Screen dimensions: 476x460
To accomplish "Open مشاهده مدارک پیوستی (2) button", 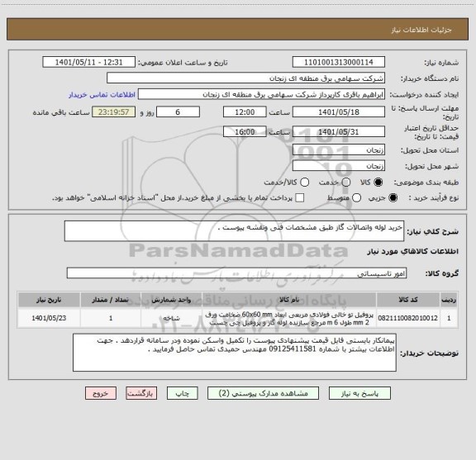I will 263,393.
